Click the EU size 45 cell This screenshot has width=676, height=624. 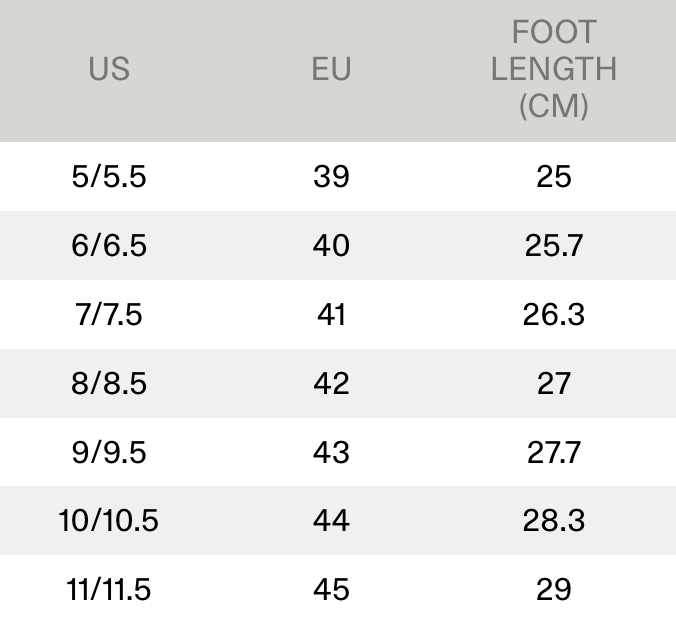[331, 590]
